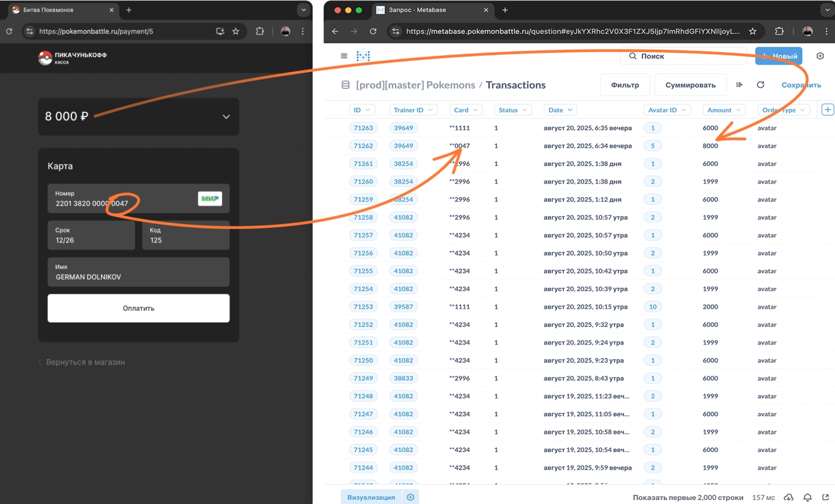Open the Metabase settings gear icon
835x504 pixels.
coord(820,56)
